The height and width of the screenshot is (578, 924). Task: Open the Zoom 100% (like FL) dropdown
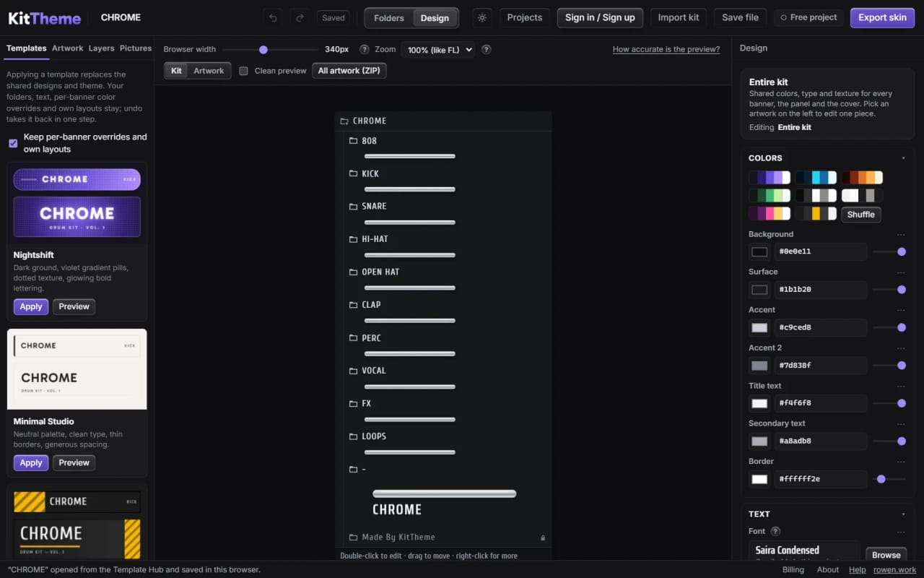[439, 50]
